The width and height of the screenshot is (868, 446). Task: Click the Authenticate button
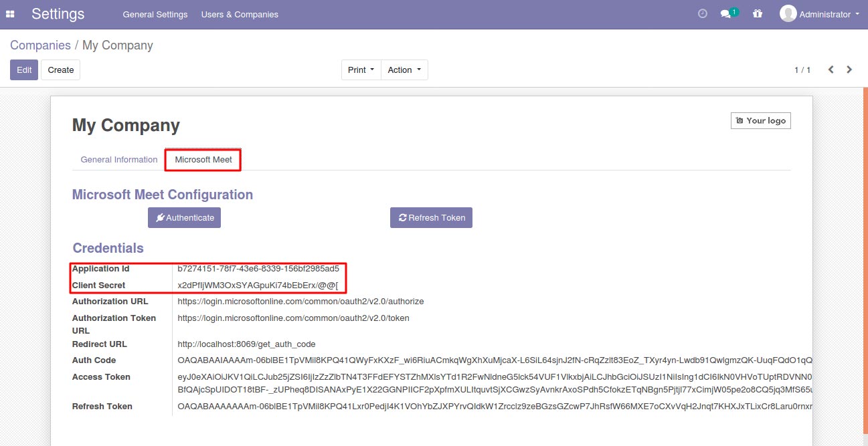point(185,217)
